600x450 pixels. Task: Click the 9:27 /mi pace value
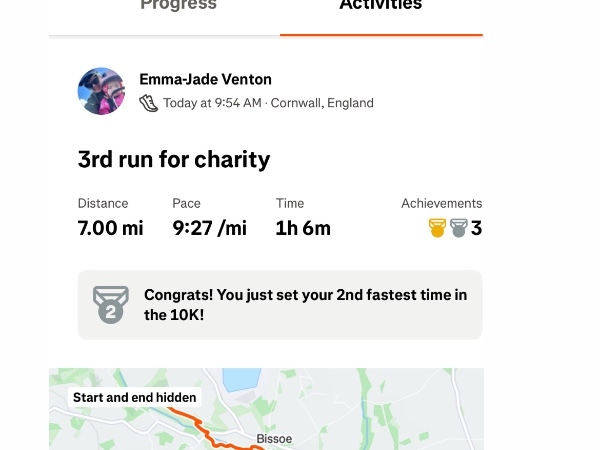210,228
